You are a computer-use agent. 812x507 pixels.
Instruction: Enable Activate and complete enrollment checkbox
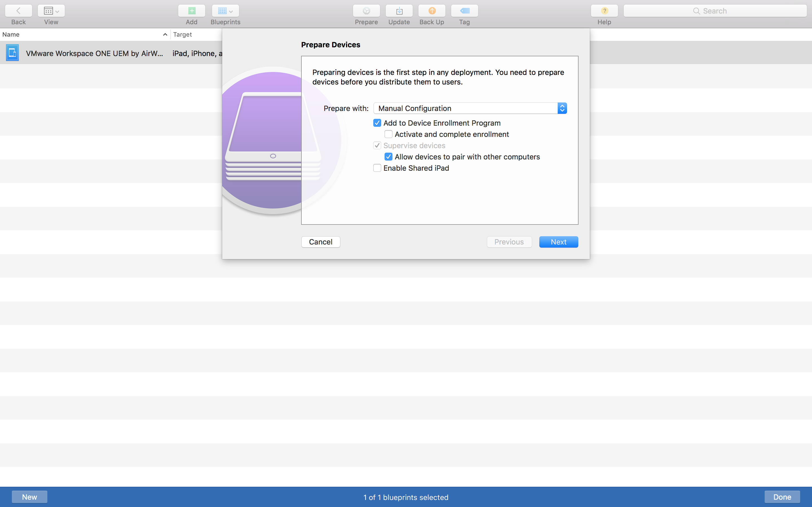388,134
